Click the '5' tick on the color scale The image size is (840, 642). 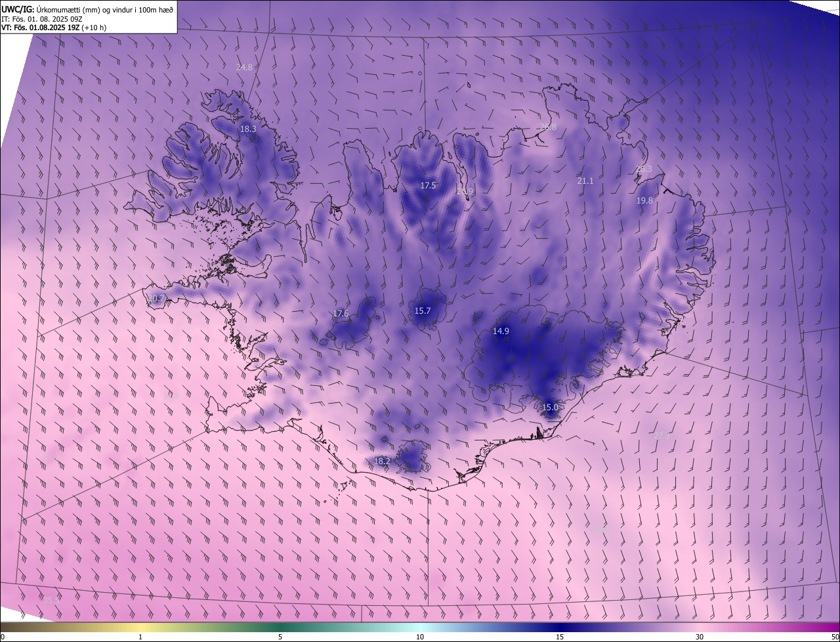(x=280, y=637)
